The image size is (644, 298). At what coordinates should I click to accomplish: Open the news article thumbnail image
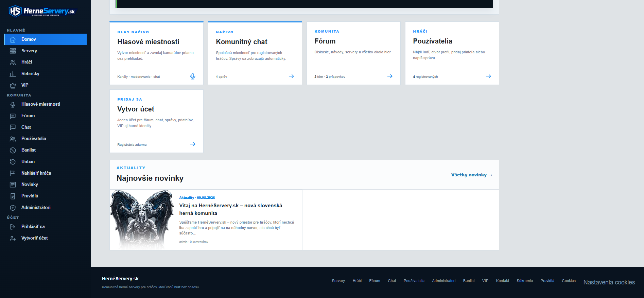click(x=142, y=220)
